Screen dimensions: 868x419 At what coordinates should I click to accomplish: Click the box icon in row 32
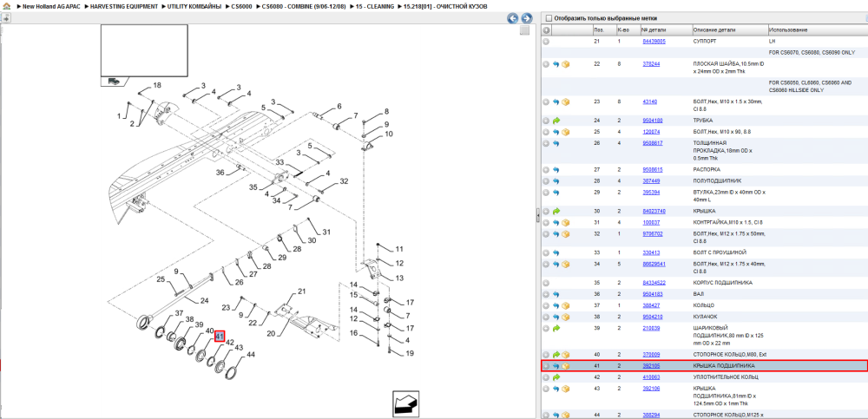[565, 234]
